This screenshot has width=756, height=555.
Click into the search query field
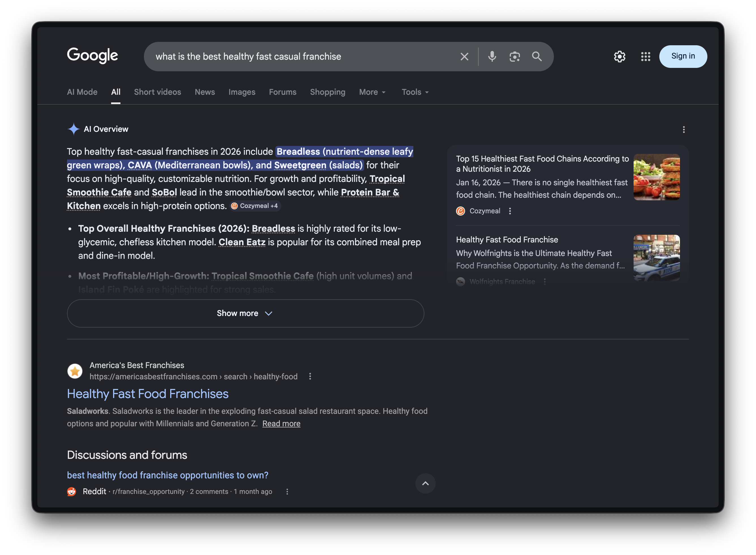[x=302, y=57]
